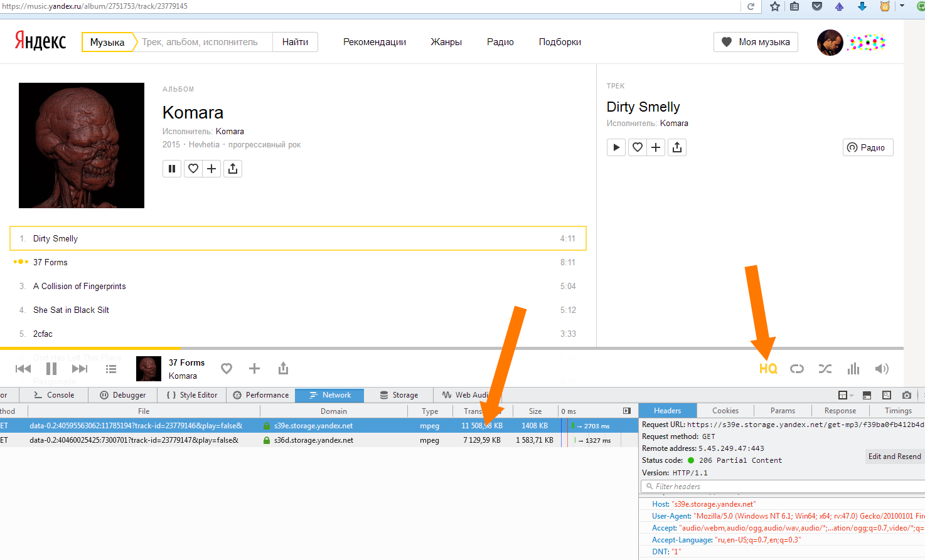Open the Hevhetia label link

[204, 144]
